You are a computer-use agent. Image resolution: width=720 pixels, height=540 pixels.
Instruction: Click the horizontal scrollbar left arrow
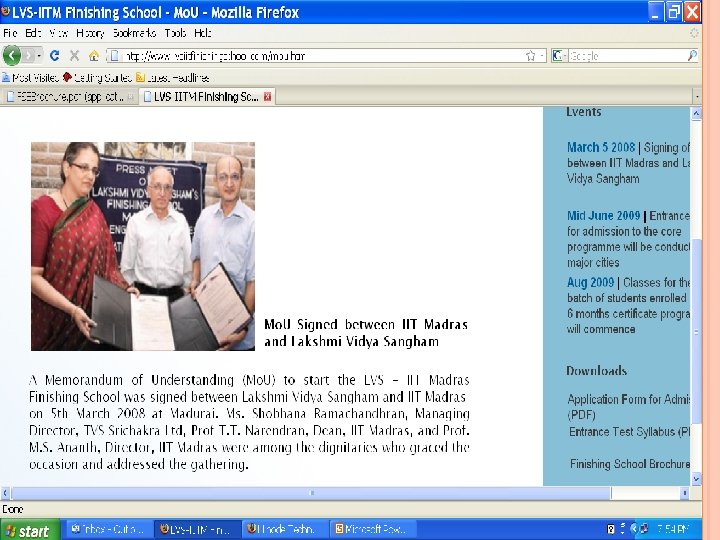point(5,493)
